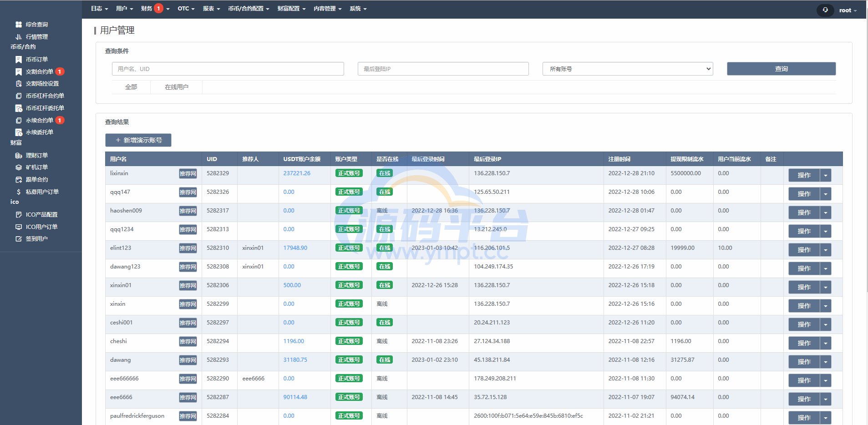Viewport: 868px width, 425px height.
Task: Open 矿机订单 sidebar icon
Action: (x=19, y=167)
